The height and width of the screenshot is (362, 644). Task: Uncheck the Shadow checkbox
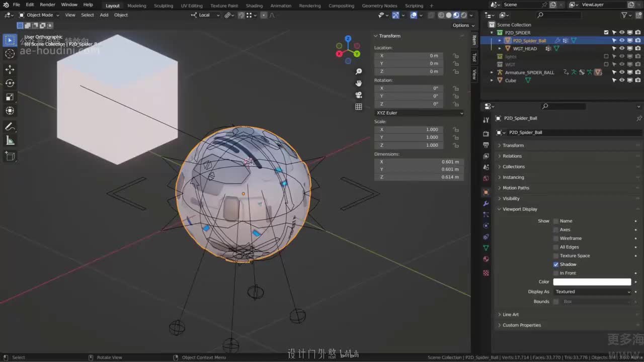[556, 264]
